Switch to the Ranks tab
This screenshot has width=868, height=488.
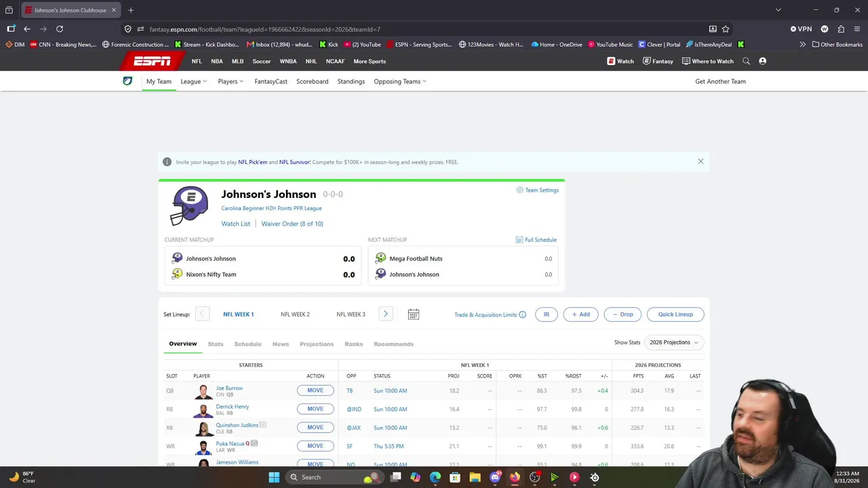click(x=354, y=344)
